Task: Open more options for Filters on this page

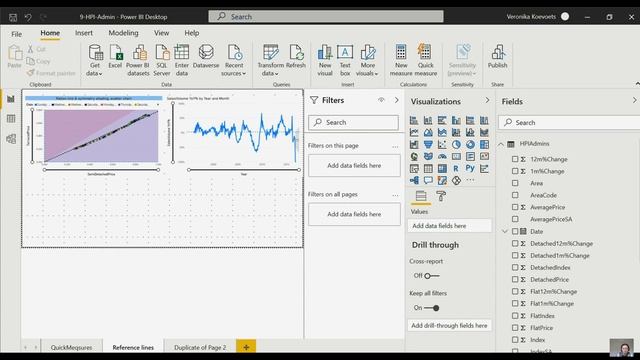Action: click(395, 147)
